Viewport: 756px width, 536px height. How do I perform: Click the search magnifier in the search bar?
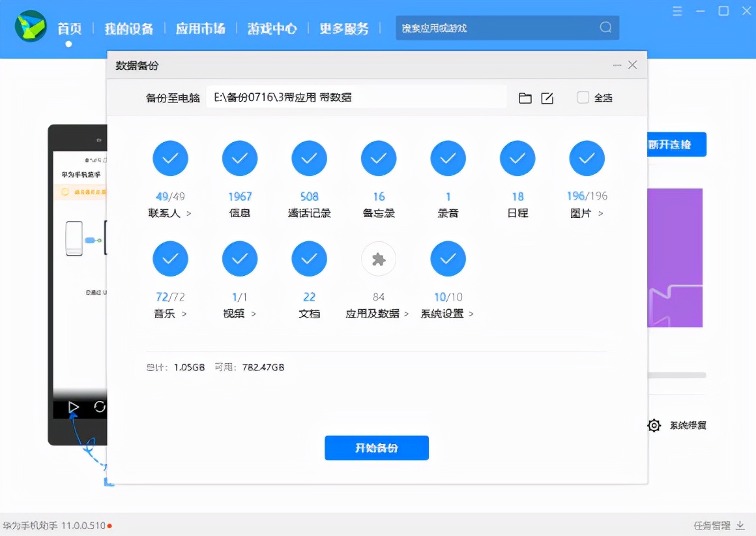pyautogui.click(x=605, y=28)
